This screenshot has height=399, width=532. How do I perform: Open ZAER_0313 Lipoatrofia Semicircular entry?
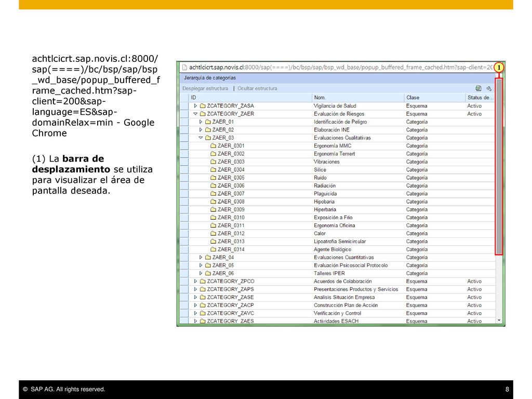coord(231,241)
